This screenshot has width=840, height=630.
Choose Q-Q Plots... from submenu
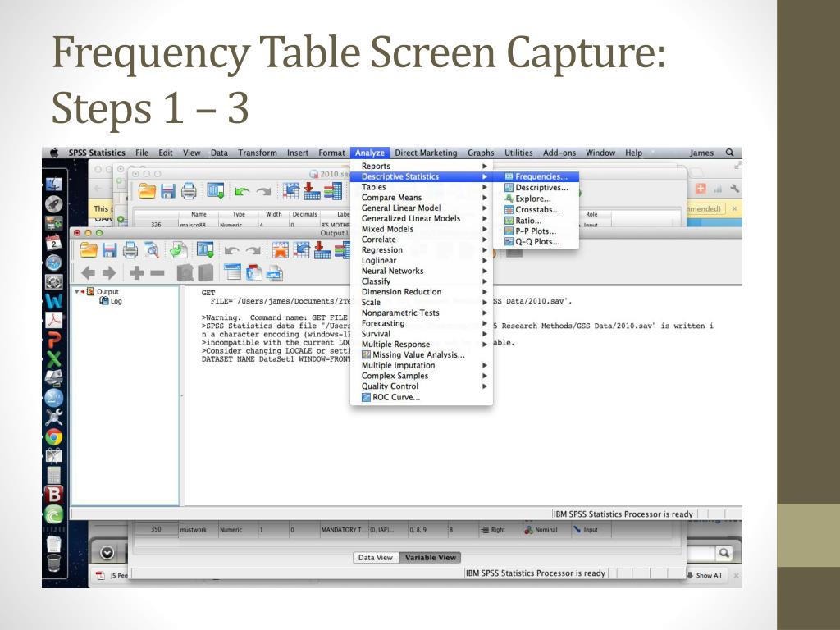click(x=536, y=242)
